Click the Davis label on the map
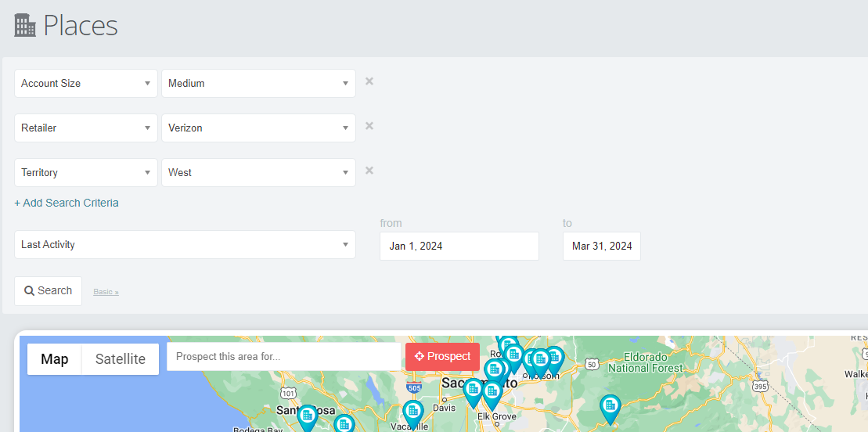Screen dimensions: 868x432 click(x=445, y=408)
